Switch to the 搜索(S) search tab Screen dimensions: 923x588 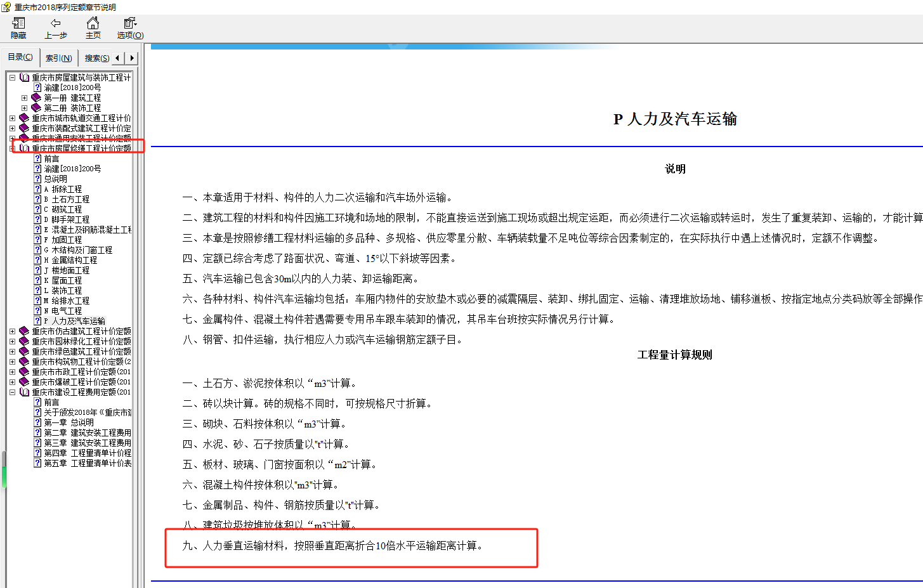click(x=96, y=58)
